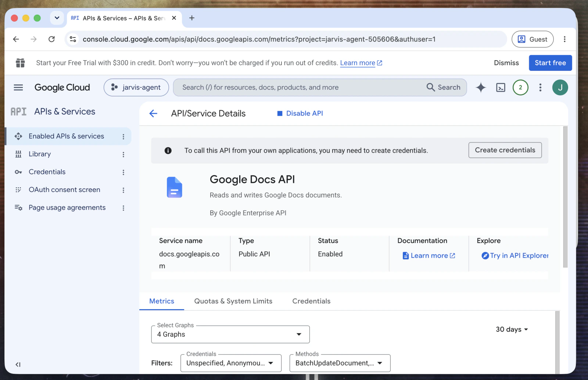Open the jarvis-agent project picker
This screenshot has width=588, height=380.
tap(136, 87)
